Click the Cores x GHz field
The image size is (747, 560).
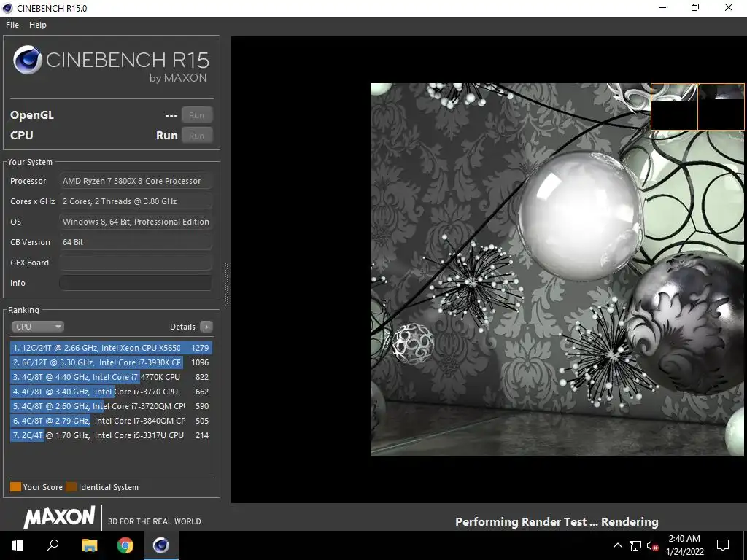pos(136,201)
